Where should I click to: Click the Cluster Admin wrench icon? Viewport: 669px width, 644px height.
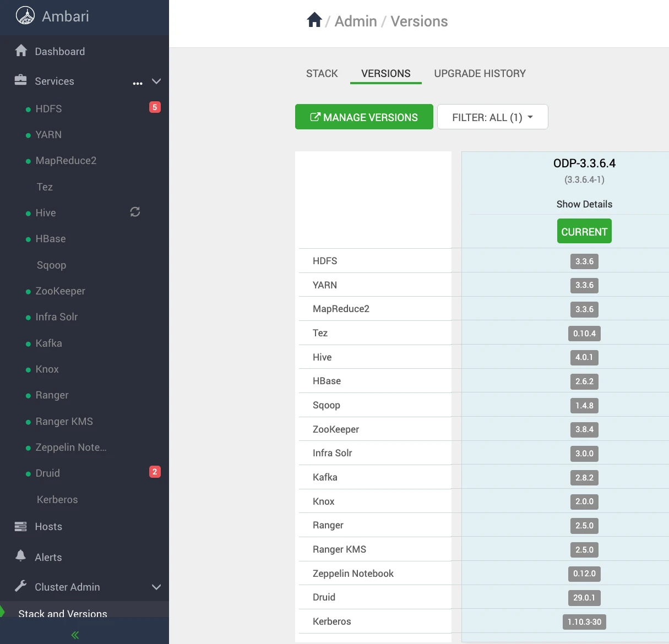pyautogui.click(x=20, y=586)
